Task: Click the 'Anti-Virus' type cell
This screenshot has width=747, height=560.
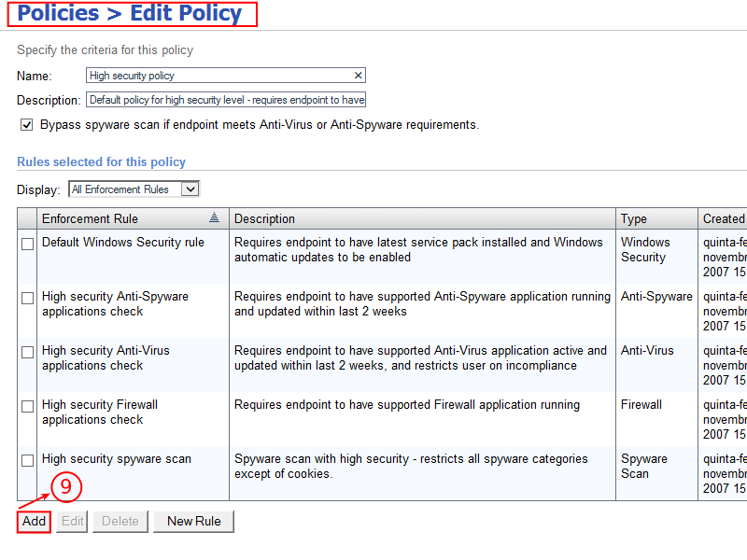Action: click(647, 351)
